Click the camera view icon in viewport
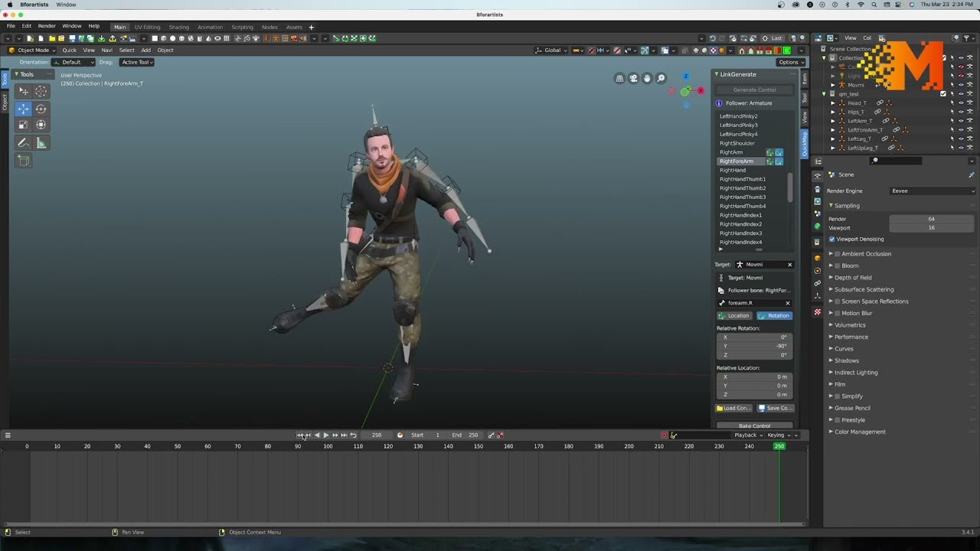The height and width of the screenshot is (551, 980). click(634, 78)
